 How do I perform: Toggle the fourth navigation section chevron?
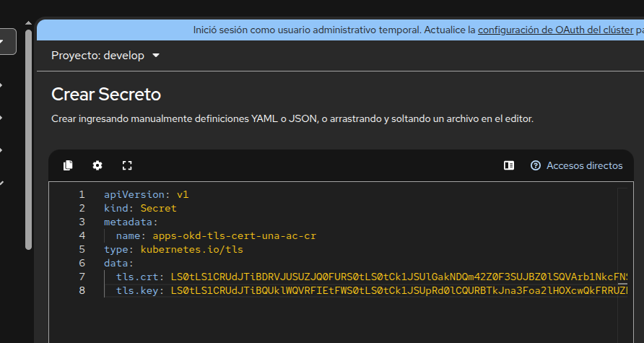2,183
